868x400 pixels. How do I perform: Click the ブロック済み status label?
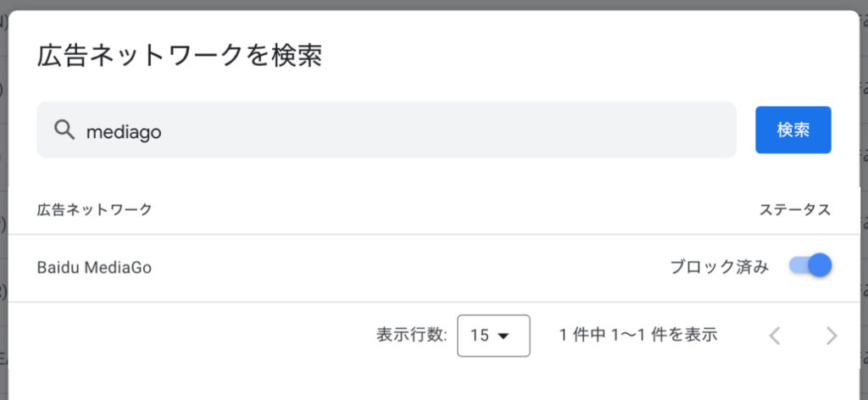(720, 267)
